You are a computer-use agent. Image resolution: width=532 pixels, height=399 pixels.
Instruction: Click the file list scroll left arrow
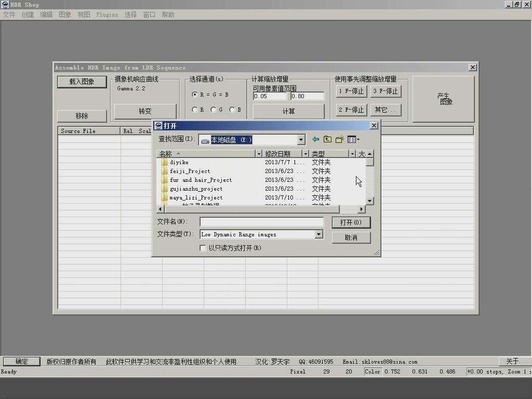tap(160, 209)
